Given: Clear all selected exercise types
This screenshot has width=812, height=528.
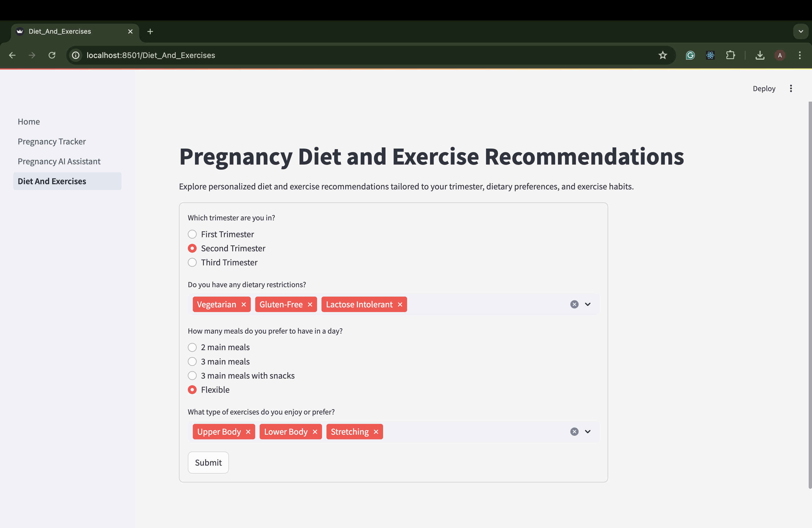Looking at the screenshot, I should pyautogui.click(x=574, y=431).
